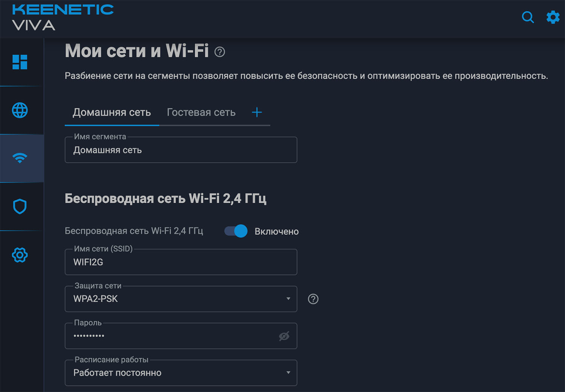Focus the SSID field containing WIFI2G
Viewport: 565px width, 392px height.
point(181,262)
